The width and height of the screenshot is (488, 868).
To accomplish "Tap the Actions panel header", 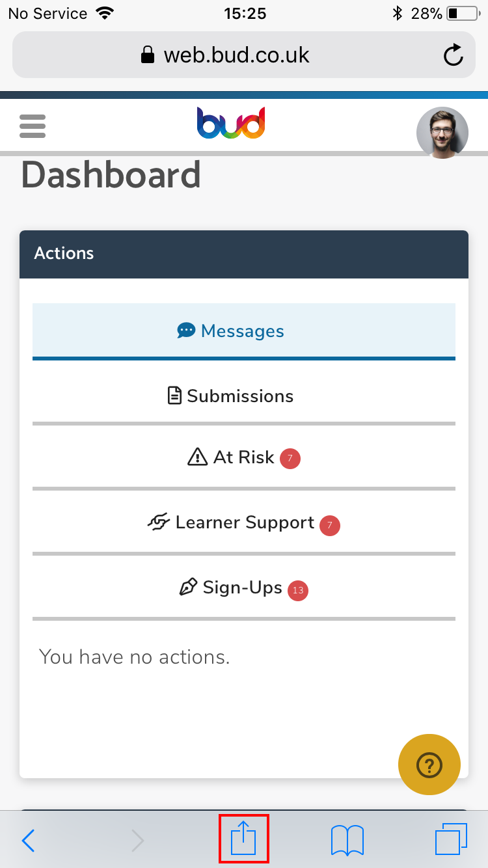I will click(x=244, y=254).
